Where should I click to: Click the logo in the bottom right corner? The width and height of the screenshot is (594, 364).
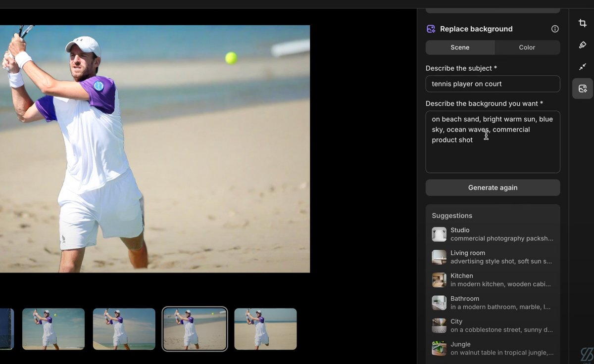586,354
